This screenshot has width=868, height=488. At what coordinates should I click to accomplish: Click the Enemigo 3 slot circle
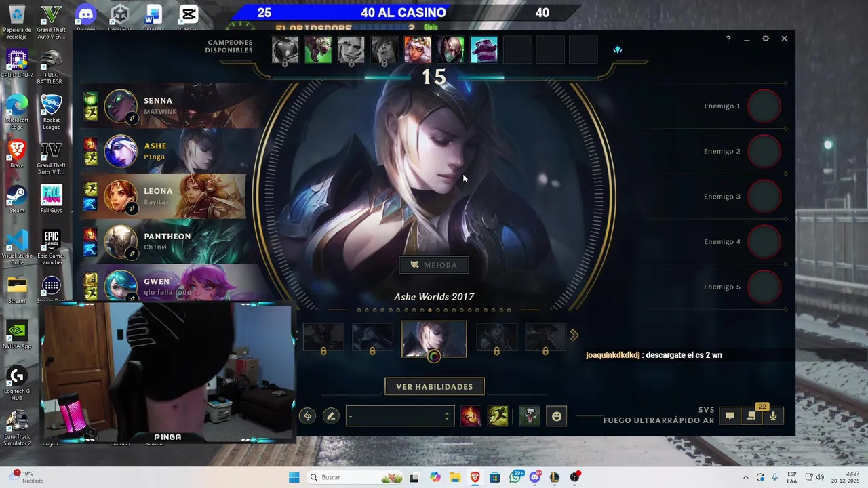tap(764, 197)
